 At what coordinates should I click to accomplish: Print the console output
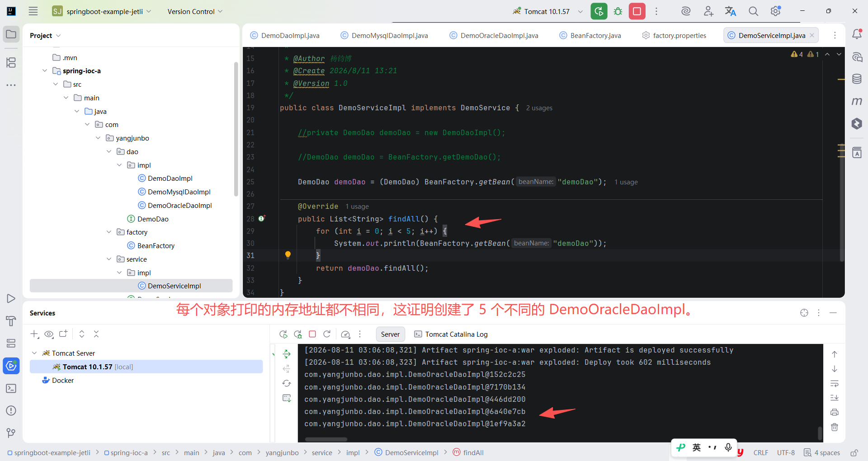pos(835,412)
